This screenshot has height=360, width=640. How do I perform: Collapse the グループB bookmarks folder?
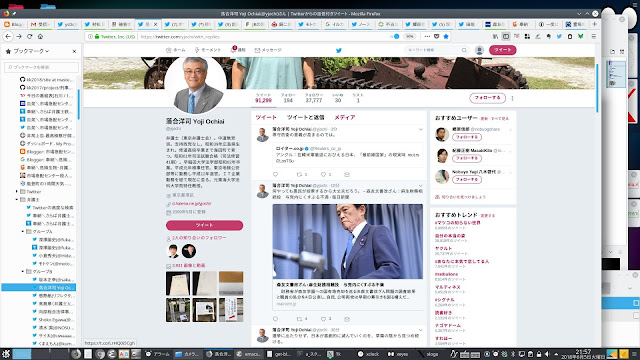click(22, 271)
